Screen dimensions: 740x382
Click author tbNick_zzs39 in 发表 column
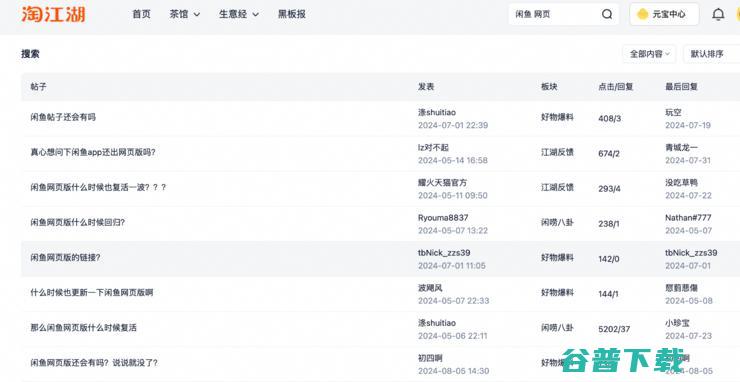(444, 253)
